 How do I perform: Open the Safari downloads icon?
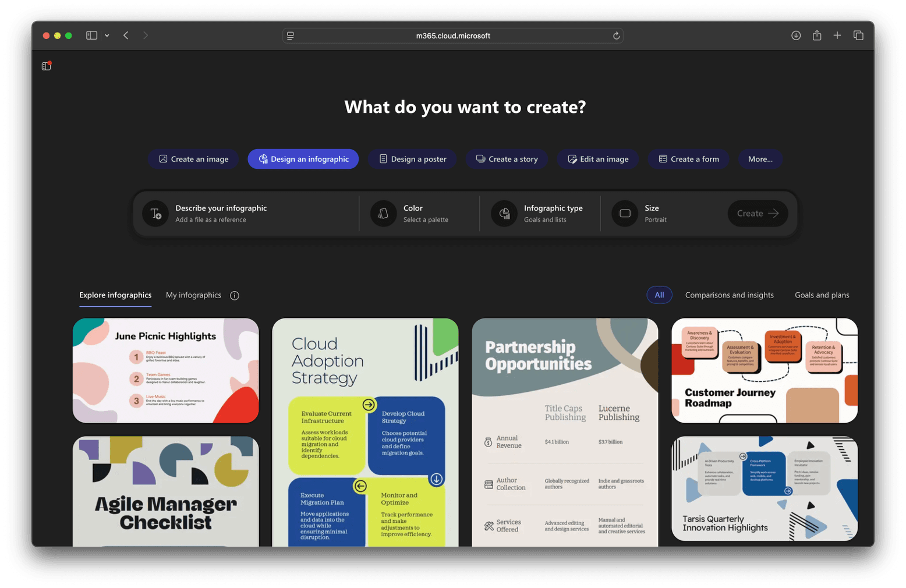796,36
